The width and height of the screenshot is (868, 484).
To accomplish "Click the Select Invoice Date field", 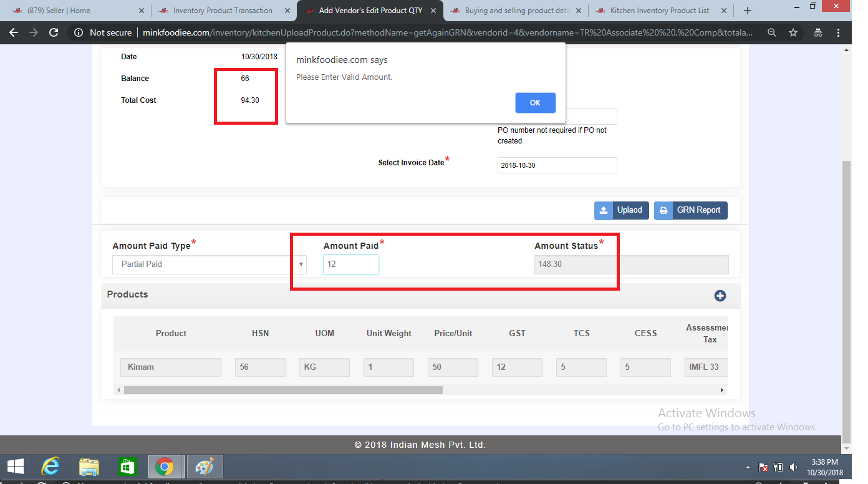I will (557, 165).
